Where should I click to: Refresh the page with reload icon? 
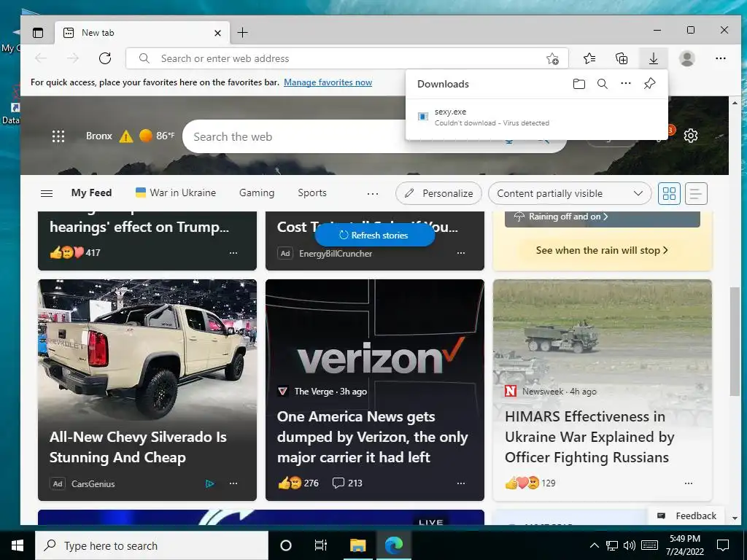105,58
